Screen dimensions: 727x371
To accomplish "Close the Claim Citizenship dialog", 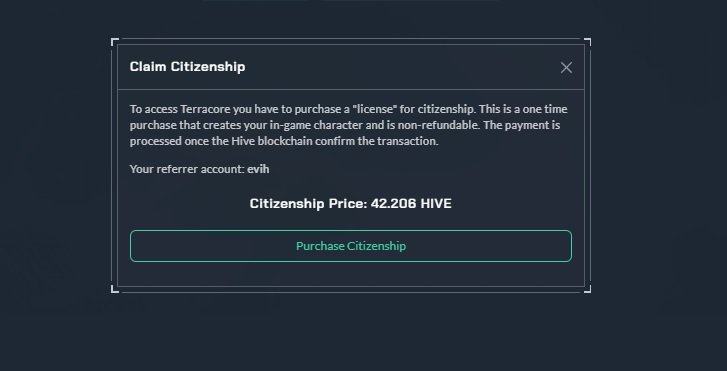I will (x=566, y=68).
